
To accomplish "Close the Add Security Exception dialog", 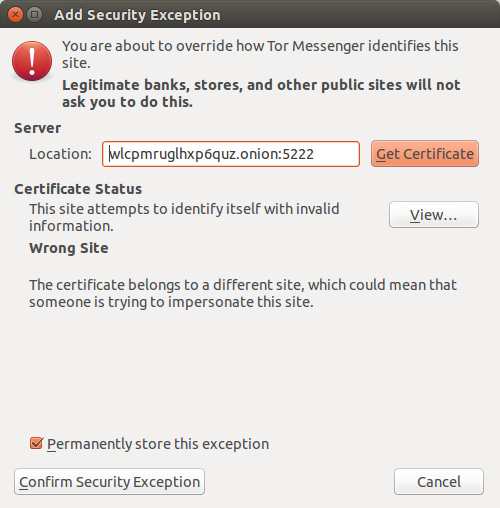I will (x=15, y=15).
